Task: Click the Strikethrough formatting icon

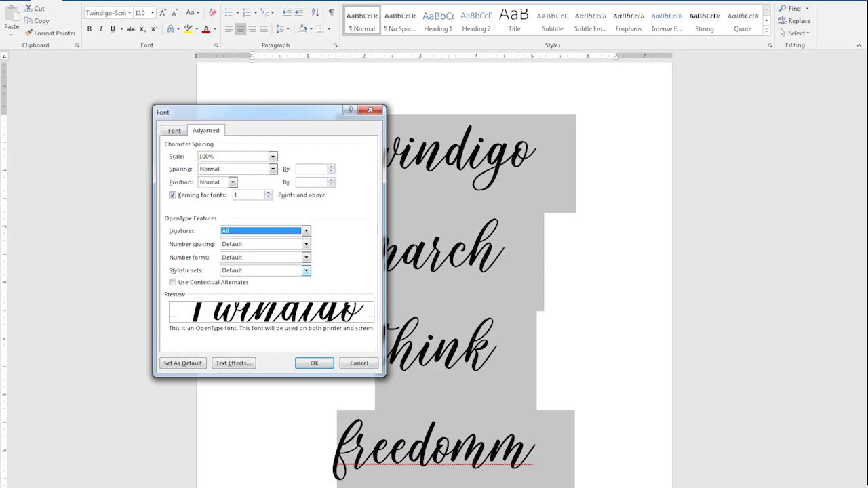Action: tap(131, 30)
